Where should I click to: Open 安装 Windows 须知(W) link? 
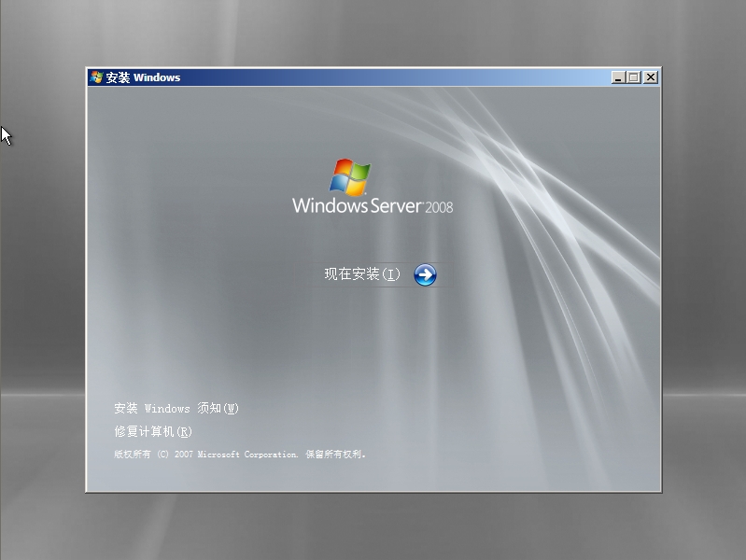point(176,408)
